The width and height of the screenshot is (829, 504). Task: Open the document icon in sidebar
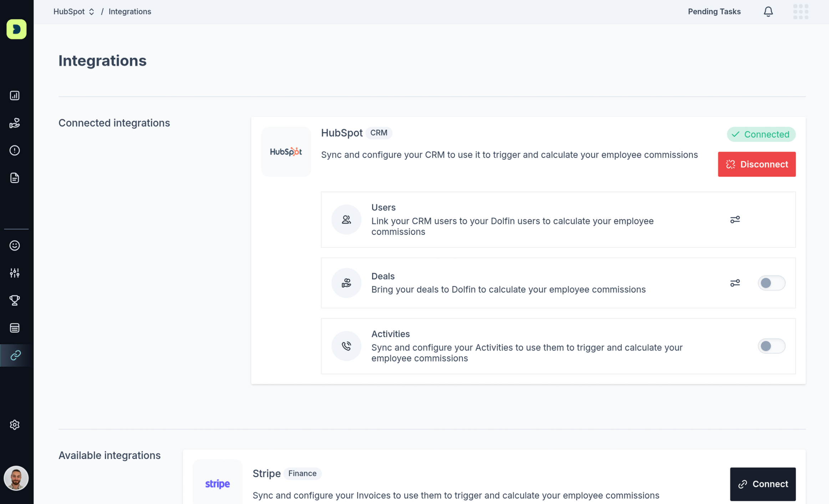[15, 178]
